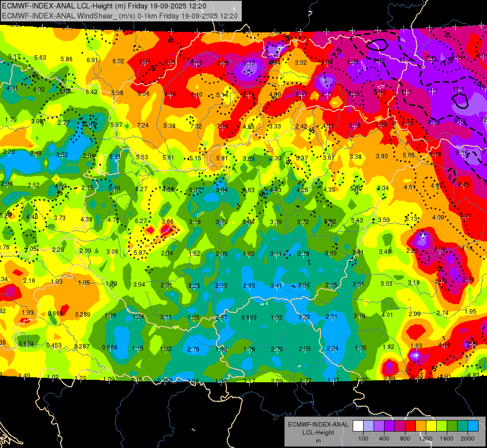Click the wind shear value 0.453
The image size is (487, 448).
click(x=54, y=345)
